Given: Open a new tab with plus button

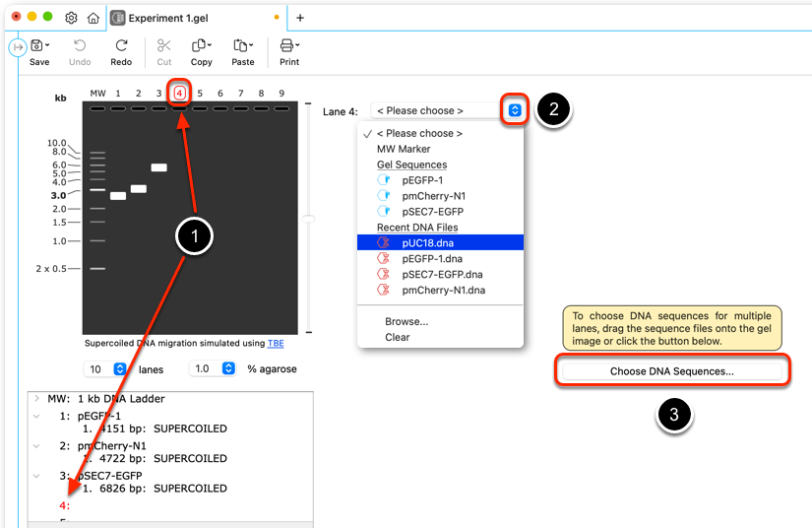Looking at the screenshot, I should [x=300, y=18].
